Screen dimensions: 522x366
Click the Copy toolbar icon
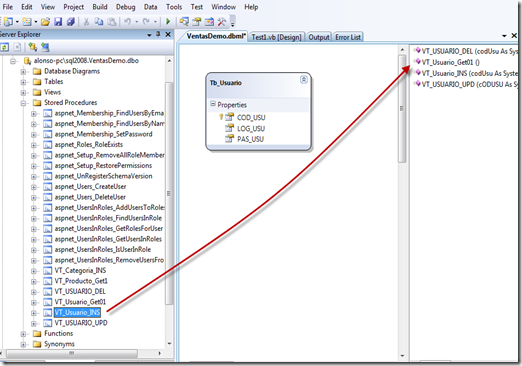tap(99, 22)
